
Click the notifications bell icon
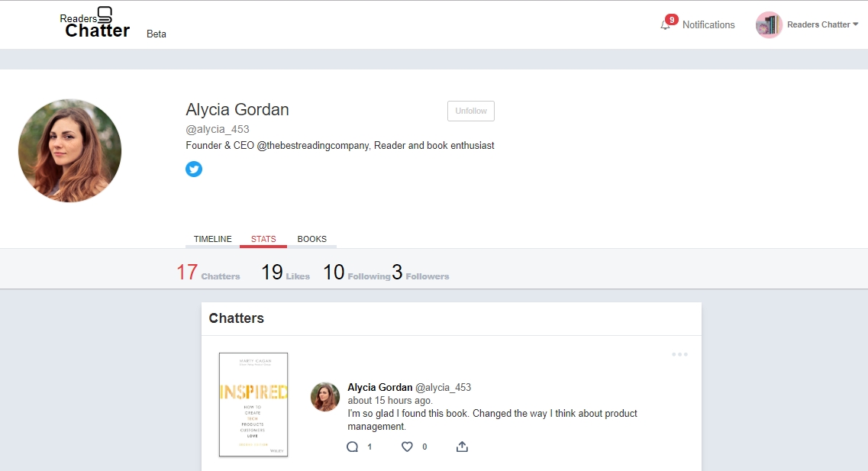(665, 25)
